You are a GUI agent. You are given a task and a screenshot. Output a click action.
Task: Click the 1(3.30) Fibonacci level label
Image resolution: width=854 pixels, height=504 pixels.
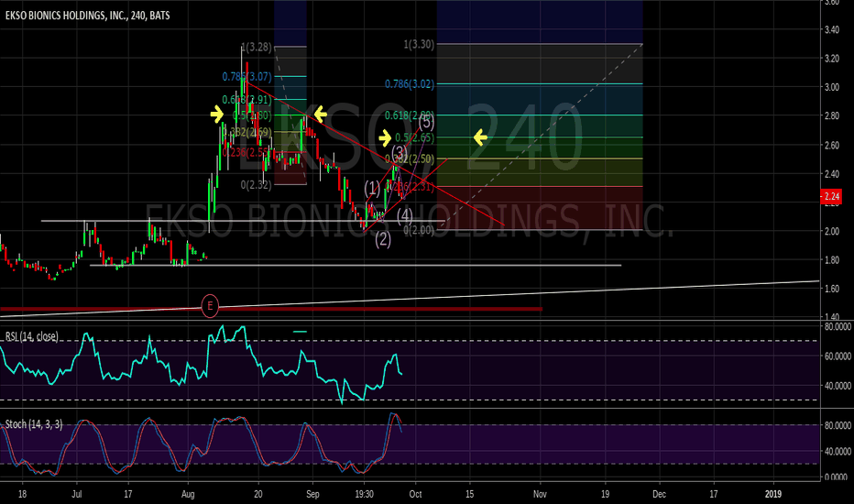tap(419, 45)
